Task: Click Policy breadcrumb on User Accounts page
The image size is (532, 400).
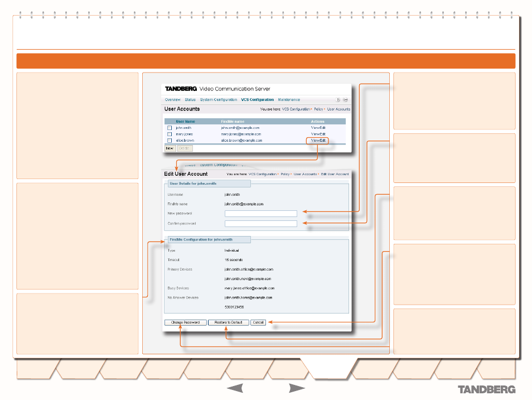Action: point(318,109)
